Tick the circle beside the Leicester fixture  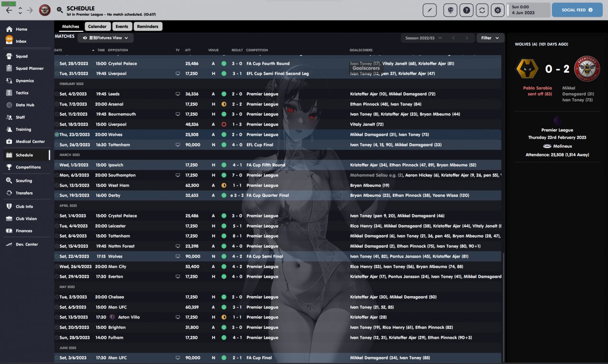[x=57, y=226]
